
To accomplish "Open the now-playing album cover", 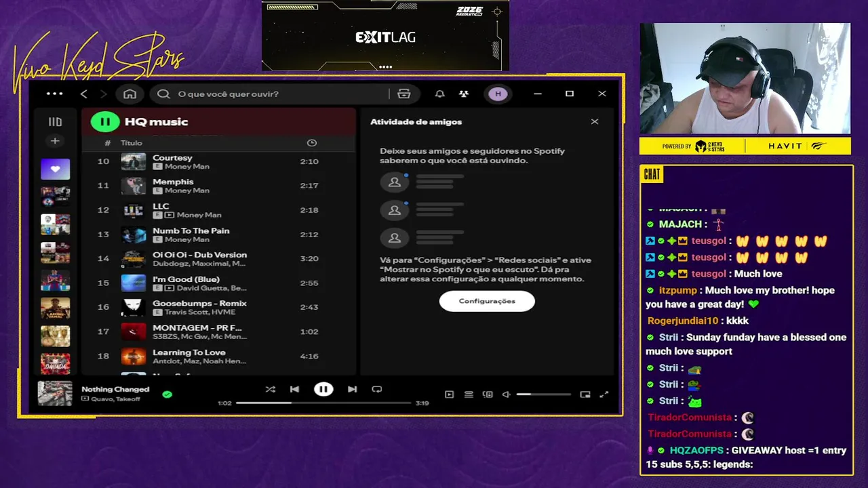I will click(x=55, y=393).
